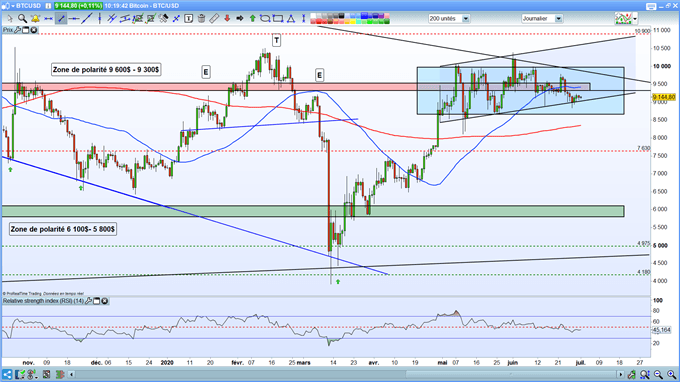Select the text box tool
Viewport: 680px width, 382px height.
click(189, 19)
